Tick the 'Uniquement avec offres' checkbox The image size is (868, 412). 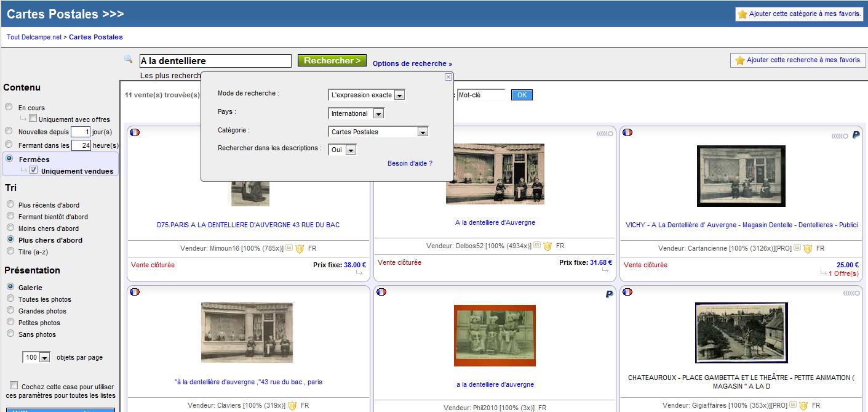pos(33,118)
